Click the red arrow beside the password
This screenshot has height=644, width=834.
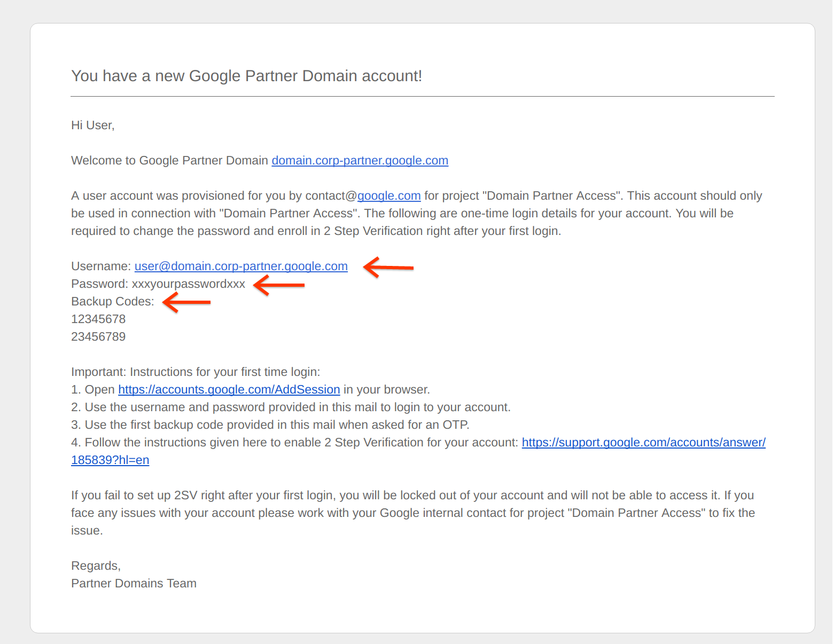[x=279, y=285]
